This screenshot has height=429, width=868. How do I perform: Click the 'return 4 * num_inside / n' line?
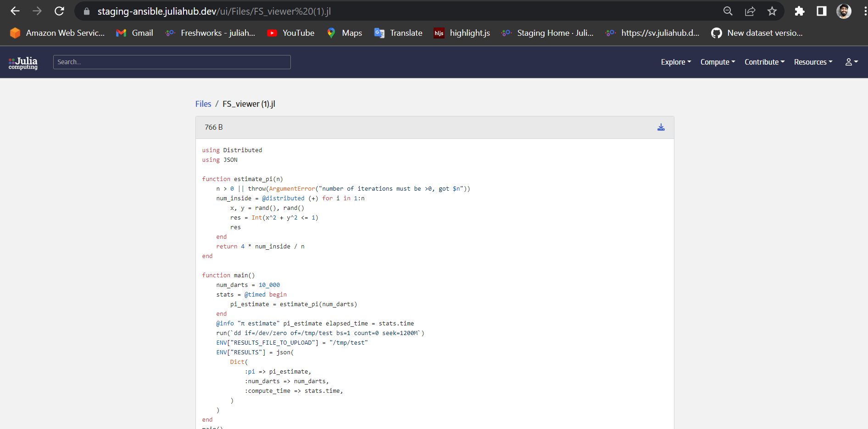(x=260, y=247)
